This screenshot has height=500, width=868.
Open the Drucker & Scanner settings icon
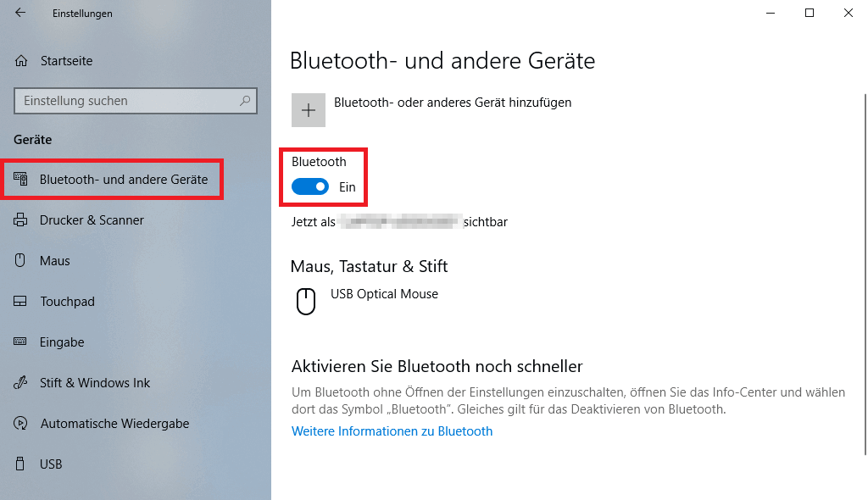[x=19, y=220]
